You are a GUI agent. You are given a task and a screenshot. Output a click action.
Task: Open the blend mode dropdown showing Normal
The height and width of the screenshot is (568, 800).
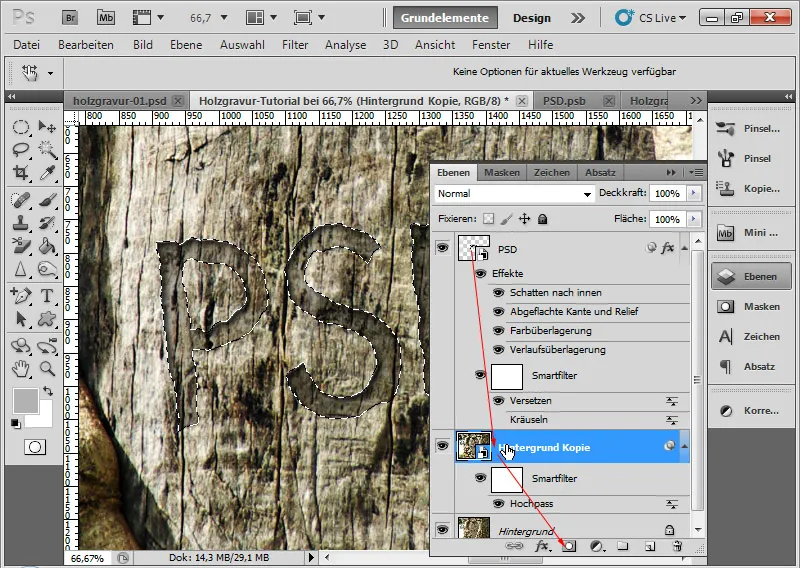[514, 193]
